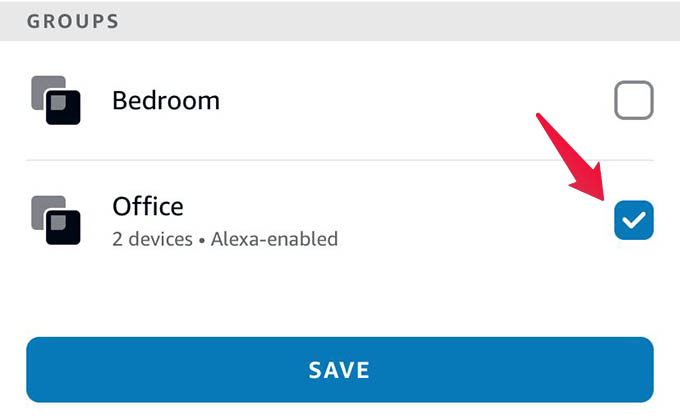The image size is (680, 419).
Task: Save the group selection
Action: pyautogui.click(x=340, y=370)
